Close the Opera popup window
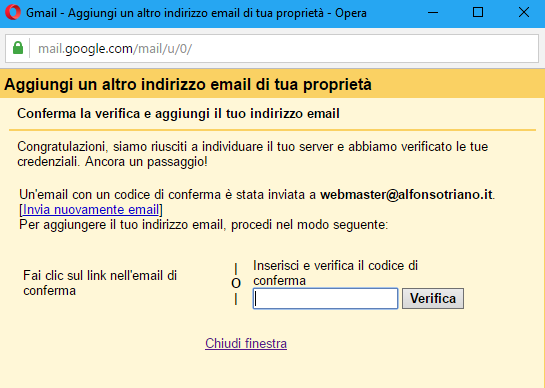This screenshot has height=388, width=545. [523, 13]
